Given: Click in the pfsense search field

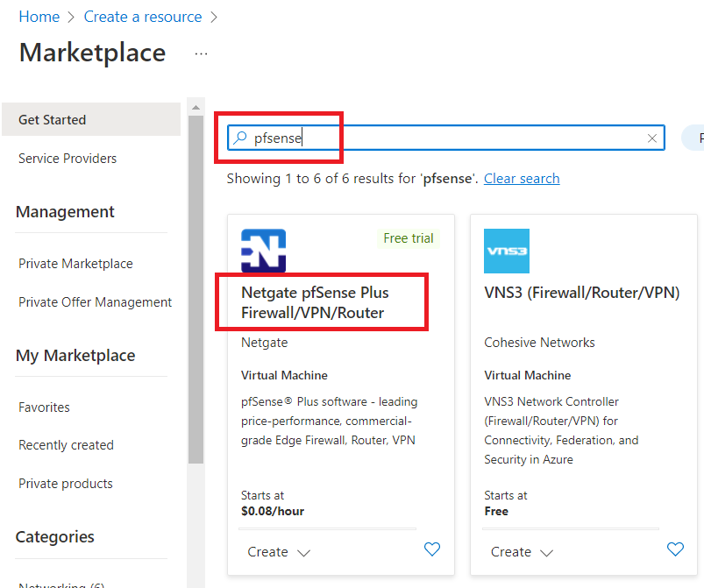Looking at the screenshot, I should click(438, 138).
